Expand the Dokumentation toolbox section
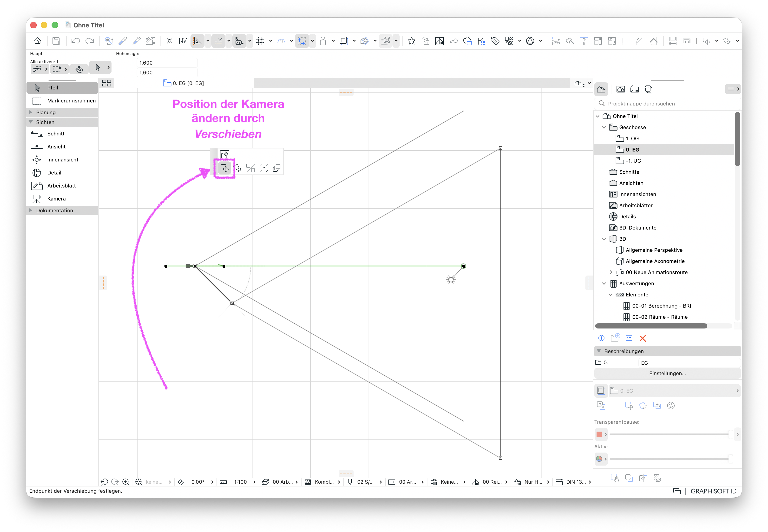Image resolution: width=768 pixels, height=532 pixels. click(31, 211)
